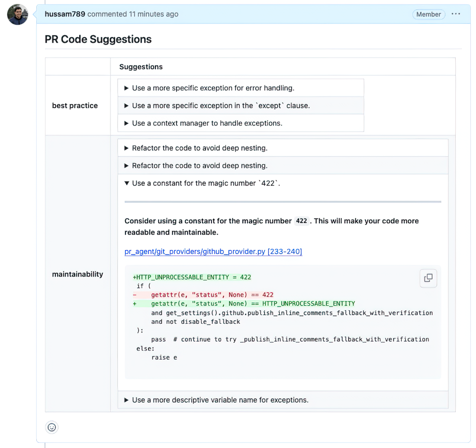Click the "raise e" code line

pos(164,358)
